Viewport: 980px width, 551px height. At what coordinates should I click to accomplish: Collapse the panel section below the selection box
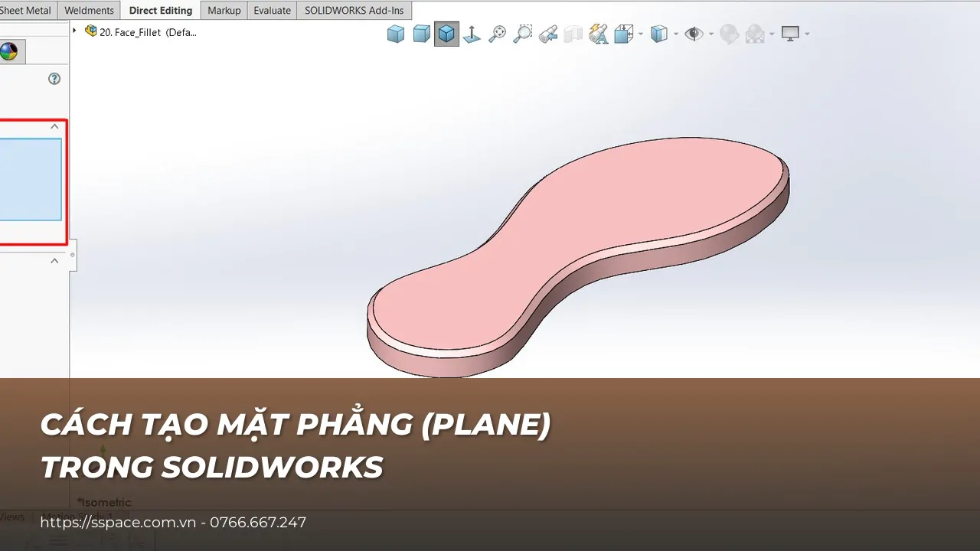pos(54,261)
